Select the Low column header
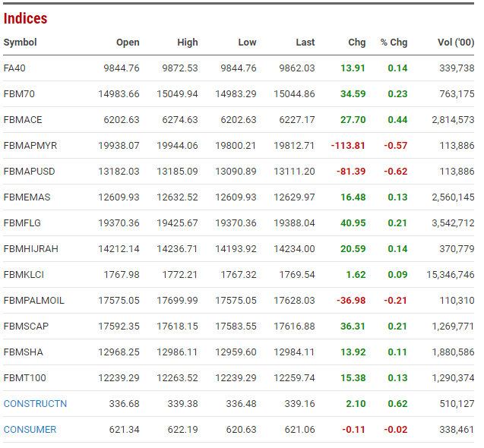This screenshot has height=448, width=484. 247,43
